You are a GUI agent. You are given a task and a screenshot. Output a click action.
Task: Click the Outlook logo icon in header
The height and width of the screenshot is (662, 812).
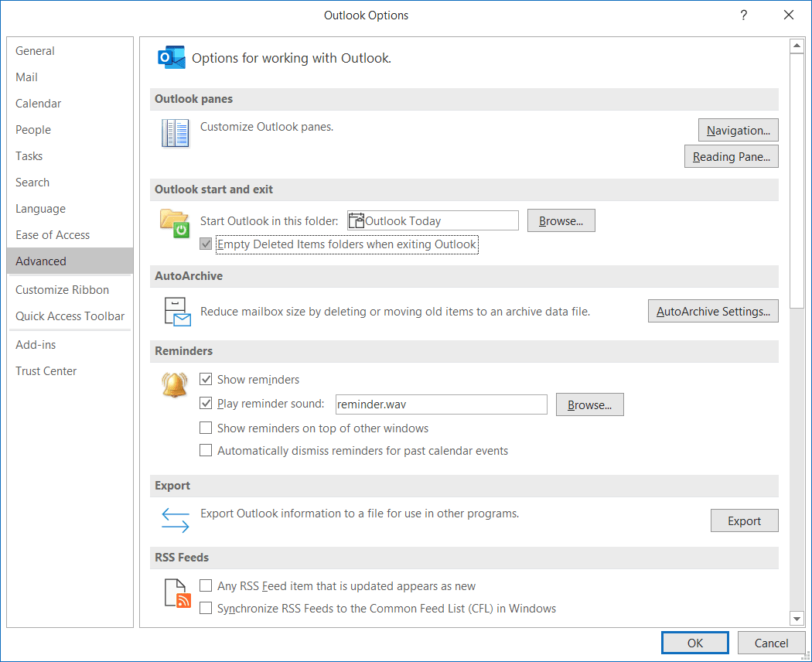tap(172, 57)
